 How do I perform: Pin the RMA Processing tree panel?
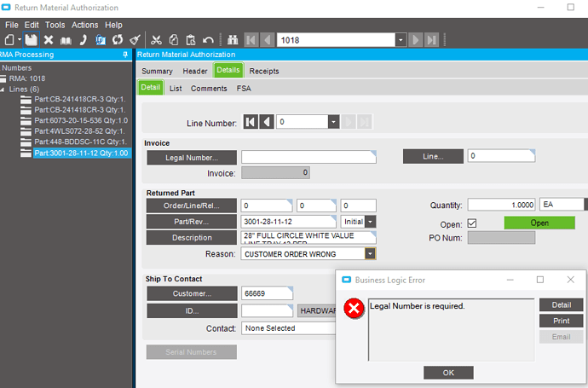125,55
